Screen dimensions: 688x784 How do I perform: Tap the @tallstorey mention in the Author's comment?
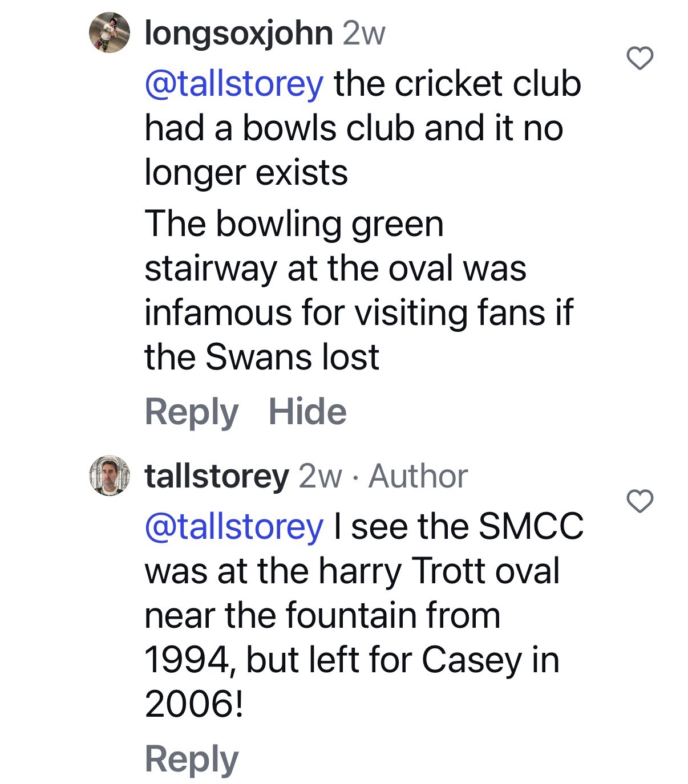(x=234, y=526)
